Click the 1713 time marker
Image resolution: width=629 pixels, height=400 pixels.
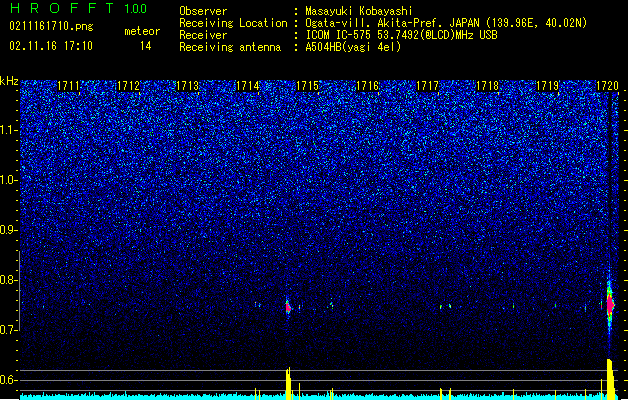pyautogui.click(x=188, y=85)
